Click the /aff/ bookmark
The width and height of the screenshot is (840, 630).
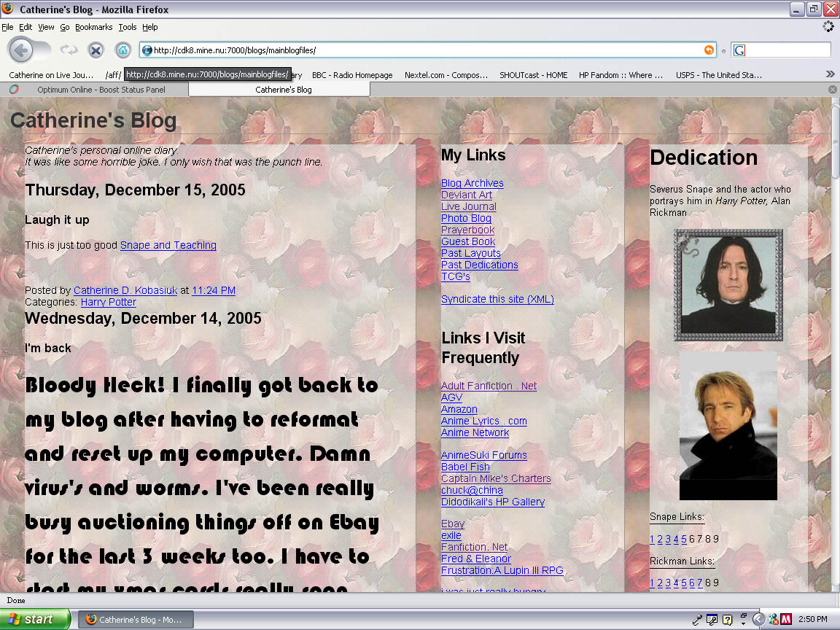click(113, 75)
